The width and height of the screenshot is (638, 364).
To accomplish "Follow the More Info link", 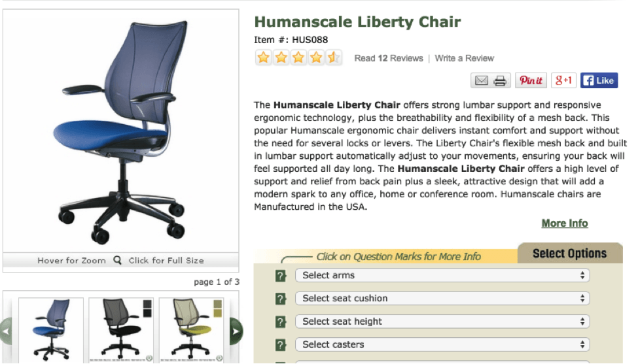I will pos(565,223).
